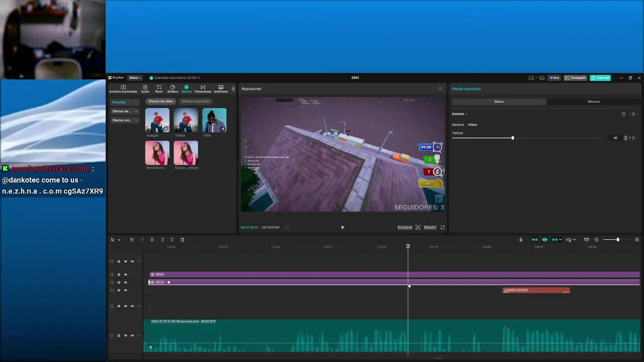Switch to the Audio tab
This screenshot has height=362, width=644.
pyautogui.click(x=145, y=89)
